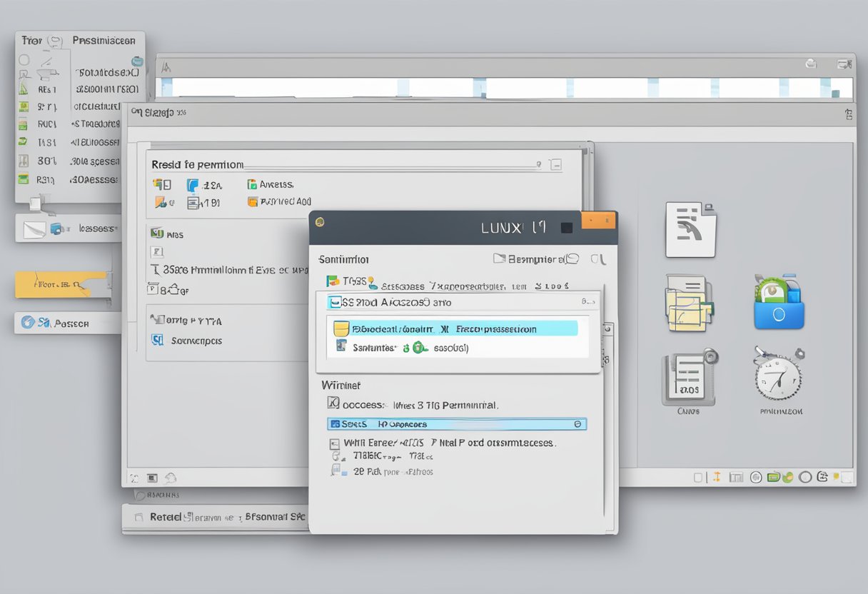Image resolution: width=868 pixels, height=594 pixels.
Task: Select the 'Sannntes' list entry
Action: 375,348
